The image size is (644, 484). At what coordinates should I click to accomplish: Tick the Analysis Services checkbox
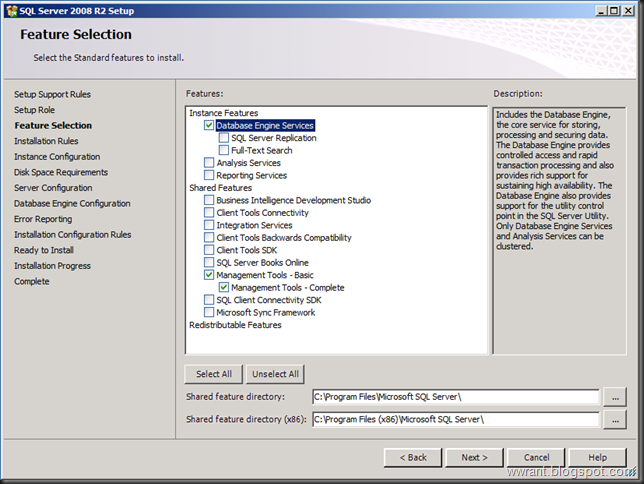tap(209, 163)
